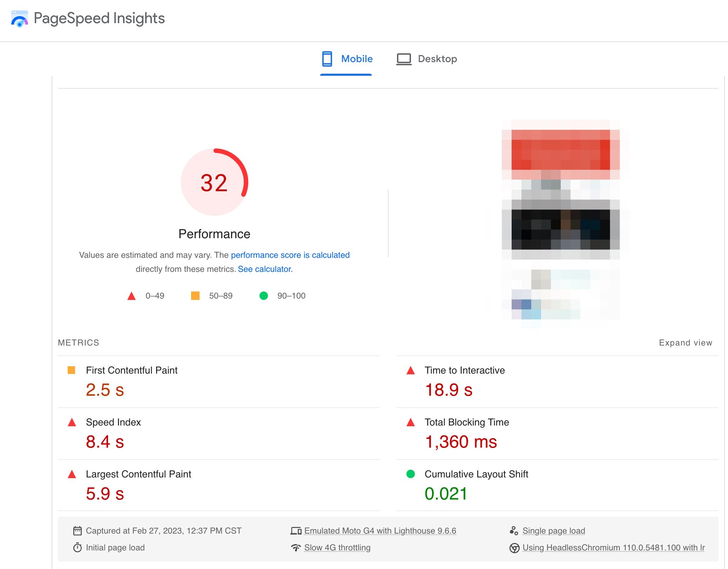
Task: Open the Slow 4G throttling details
Action: (x=337, y=548)
